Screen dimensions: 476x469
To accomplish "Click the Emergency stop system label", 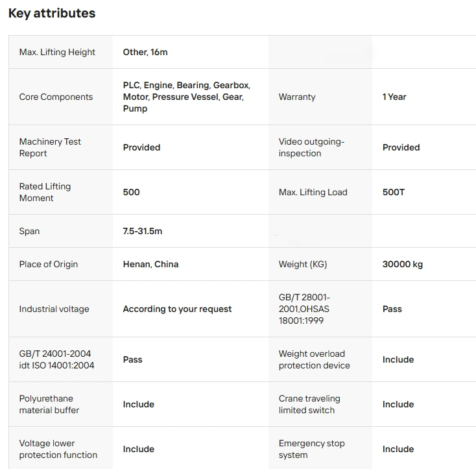I will 311,449.
